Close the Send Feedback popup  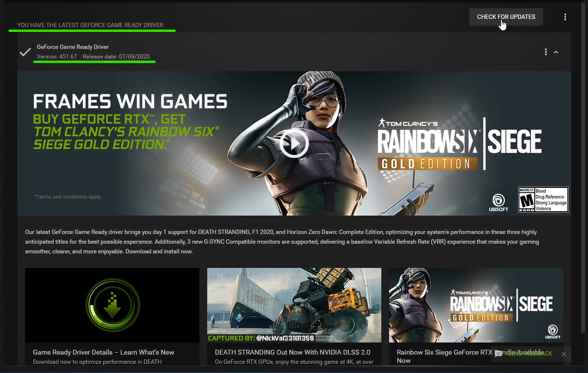pos(563,354)
